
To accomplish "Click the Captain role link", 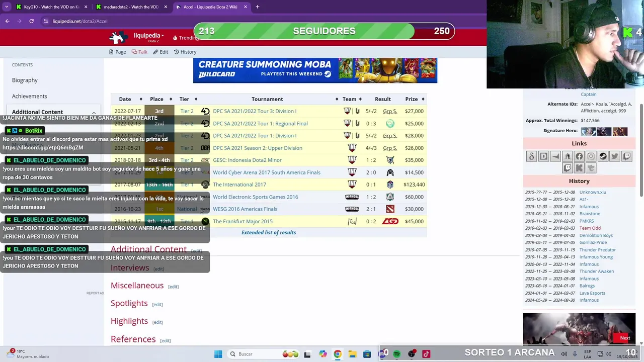I will click(589, 95).
